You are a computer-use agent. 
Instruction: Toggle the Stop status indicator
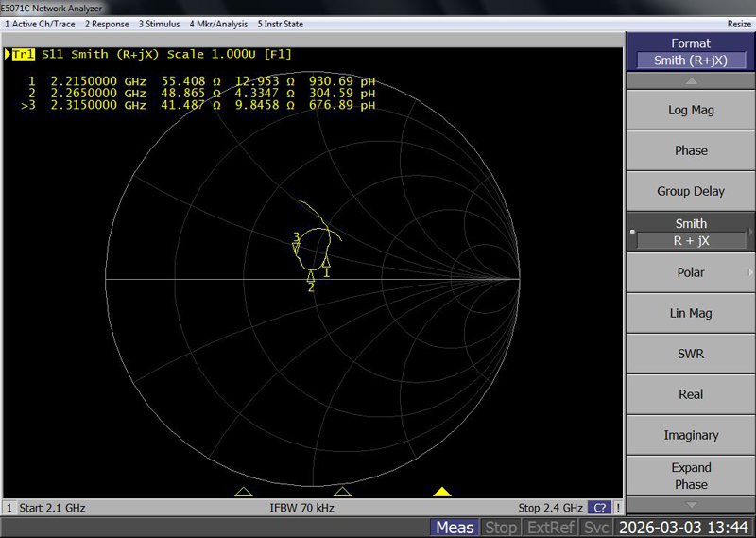point(501,528)
